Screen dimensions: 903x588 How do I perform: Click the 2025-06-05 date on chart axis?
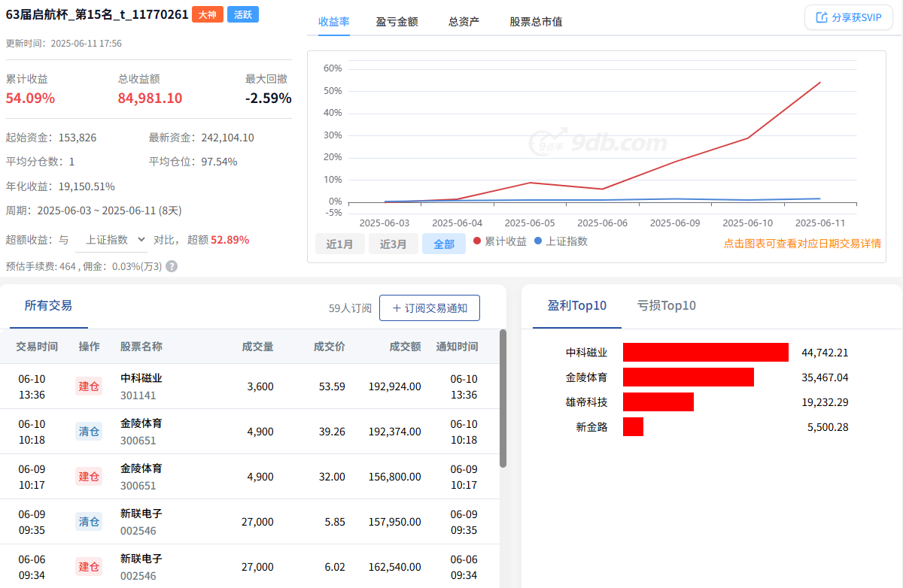[530, 223]
